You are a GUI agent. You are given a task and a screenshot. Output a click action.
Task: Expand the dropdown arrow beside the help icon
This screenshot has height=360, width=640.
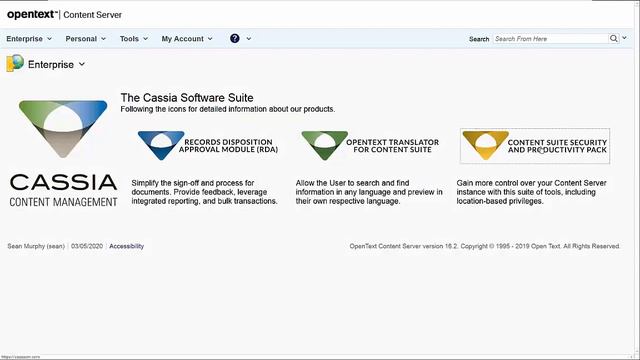click(249, 39)
